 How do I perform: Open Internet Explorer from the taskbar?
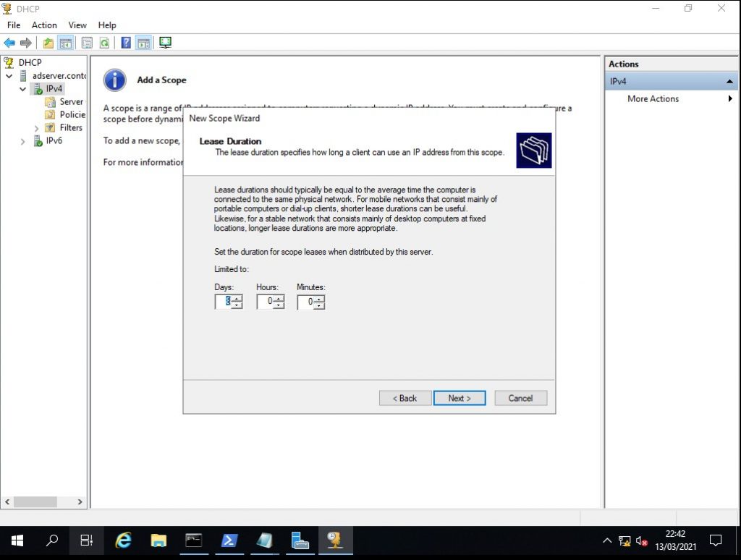pos(124,540)
